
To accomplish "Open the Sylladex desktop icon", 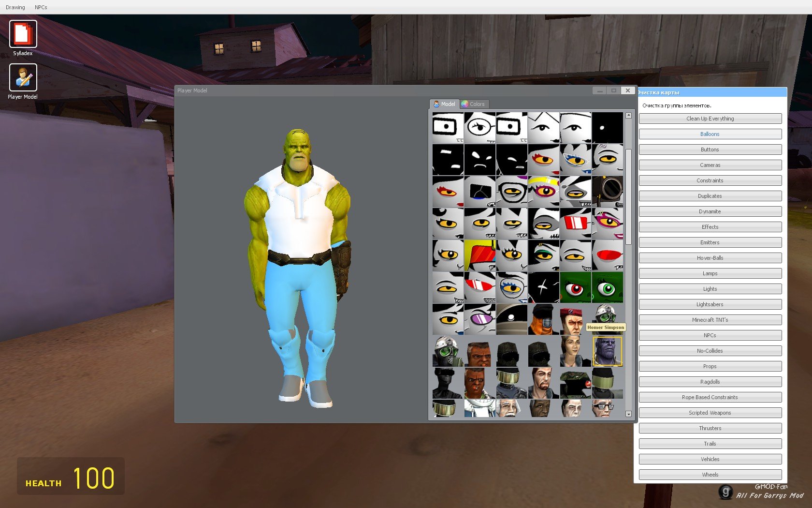I will click(23, 38).
